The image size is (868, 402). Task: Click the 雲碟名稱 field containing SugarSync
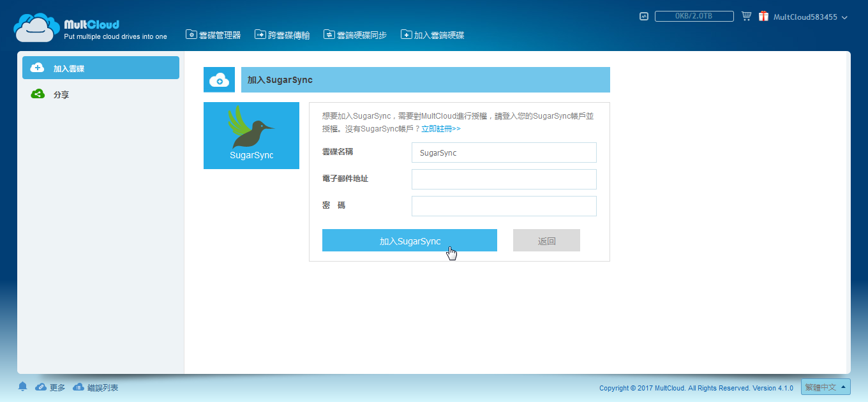tap(504, 153)
